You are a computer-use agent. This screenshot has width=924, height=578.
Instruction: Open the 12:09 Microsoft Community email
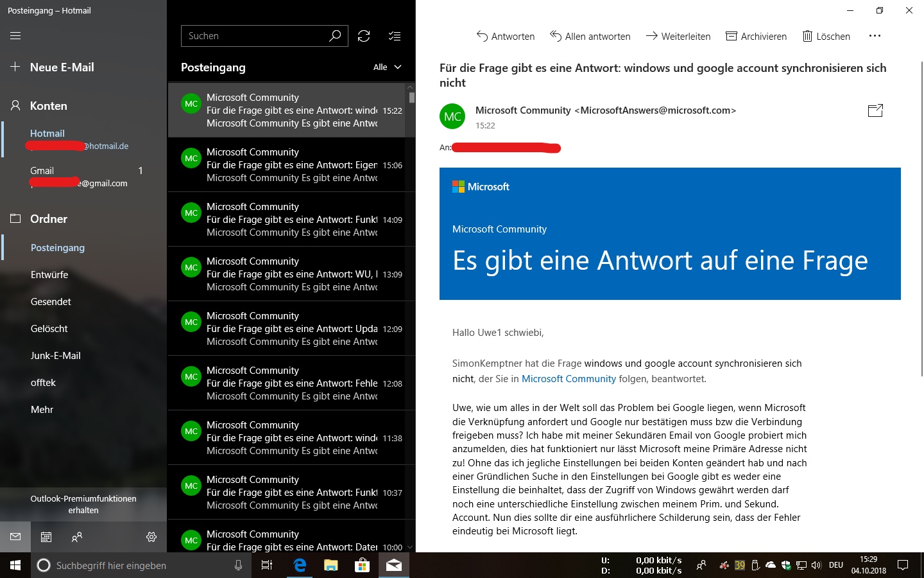point(287,328)
